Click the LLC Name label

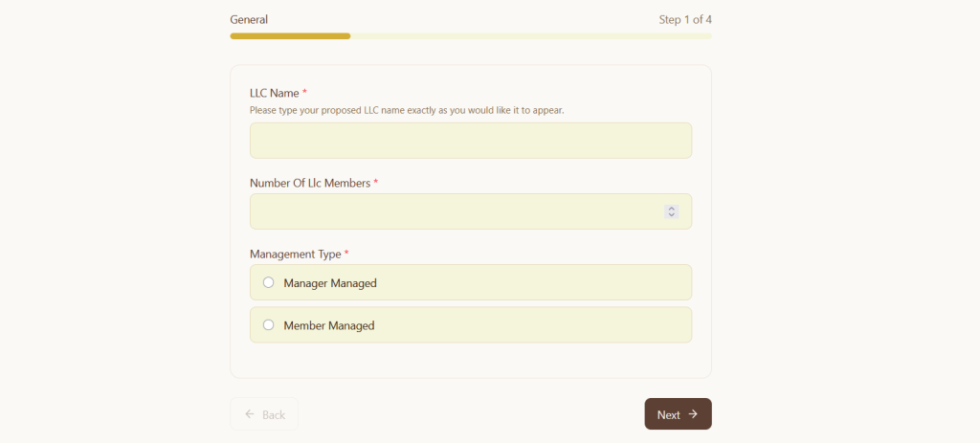point(275,93)
